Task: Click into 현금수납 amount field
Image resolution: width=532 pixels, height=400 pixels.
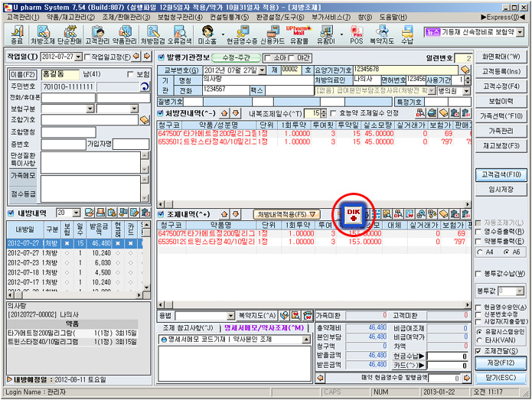Action: tap(447, 356)
